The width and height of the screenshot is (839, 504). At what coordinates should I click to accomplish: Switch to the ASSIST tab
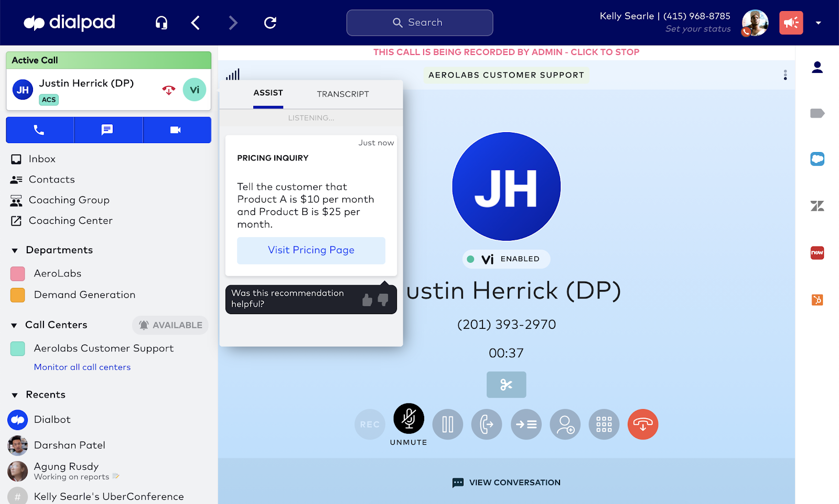pyautogui.click(x=268, y=93)
